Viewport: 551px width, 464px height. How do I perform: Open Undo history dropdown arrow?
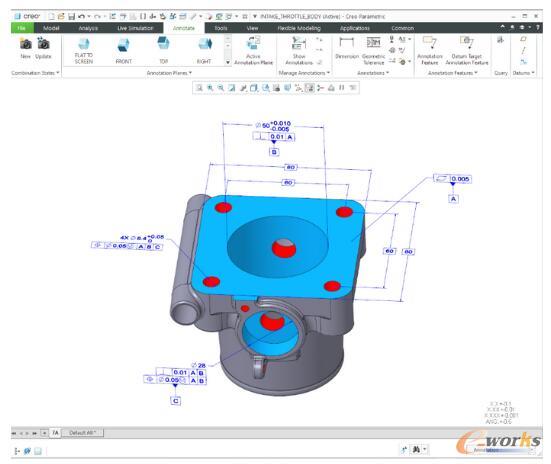(x=89, y=16)
